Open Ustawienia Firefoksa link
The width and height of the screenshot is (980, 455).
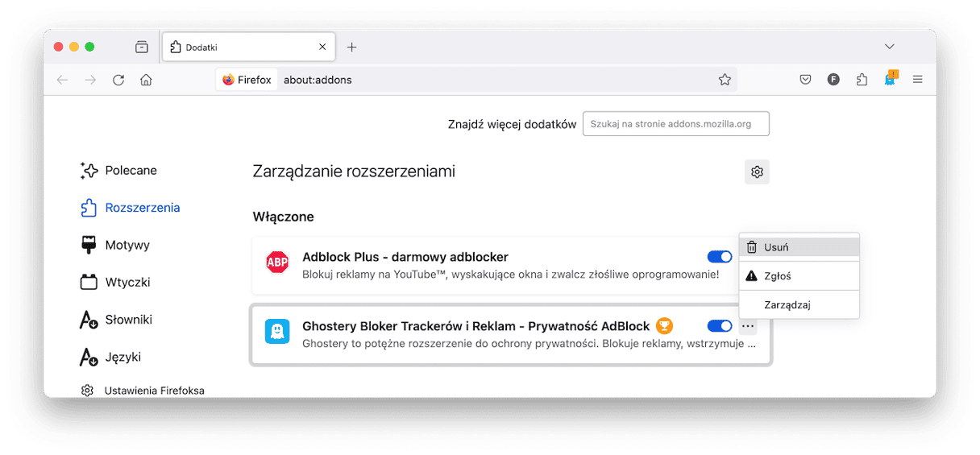point(143,391)
